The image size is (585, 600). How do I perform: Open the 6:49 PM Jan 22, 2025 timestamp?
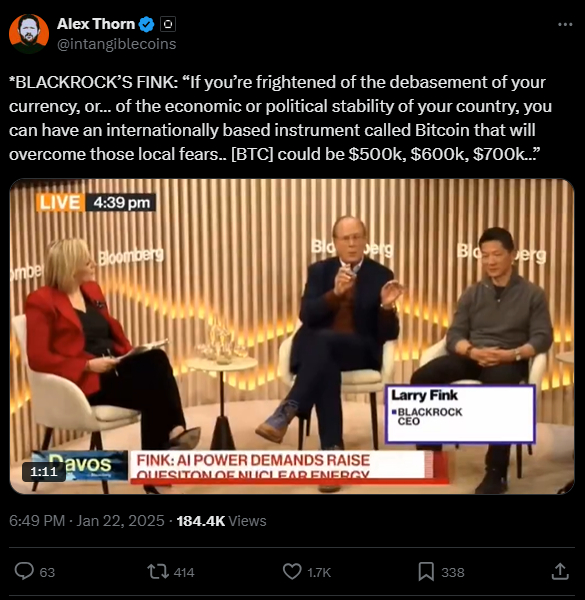(x=87, y=521)
